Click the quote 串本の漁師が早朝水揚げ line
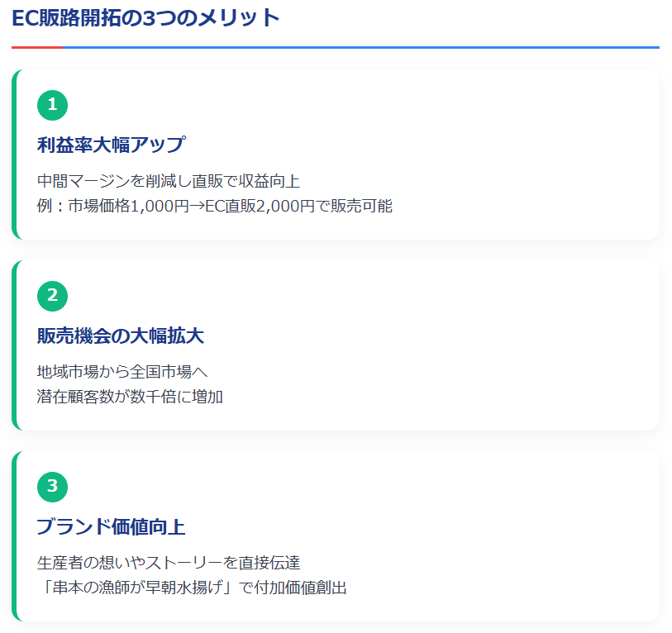 [x=192, y=588]
